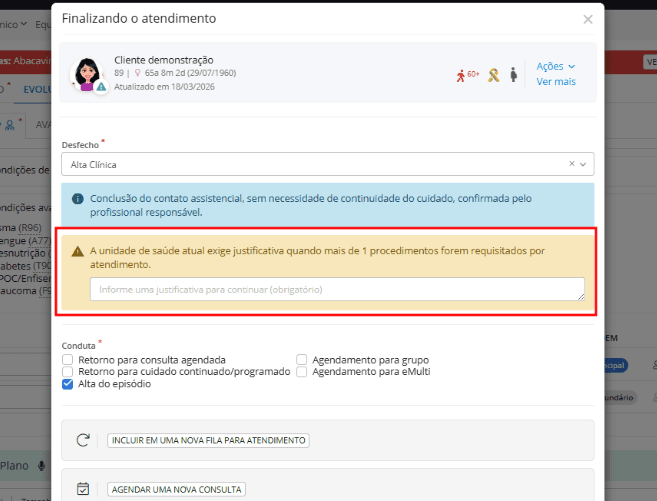Clear the Alta Clínica selection with the x
This screenshot has height=501, width=657.
coord(572,164)
